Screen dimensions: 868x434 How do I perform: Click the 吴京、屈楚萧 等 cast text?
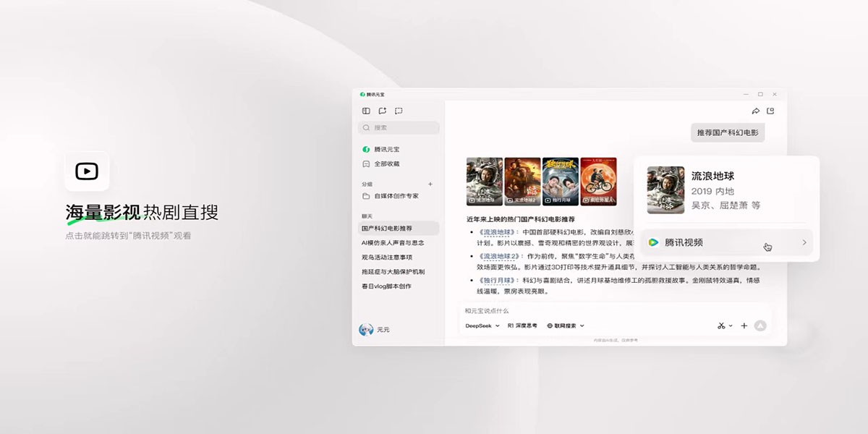tap(726, 205)
